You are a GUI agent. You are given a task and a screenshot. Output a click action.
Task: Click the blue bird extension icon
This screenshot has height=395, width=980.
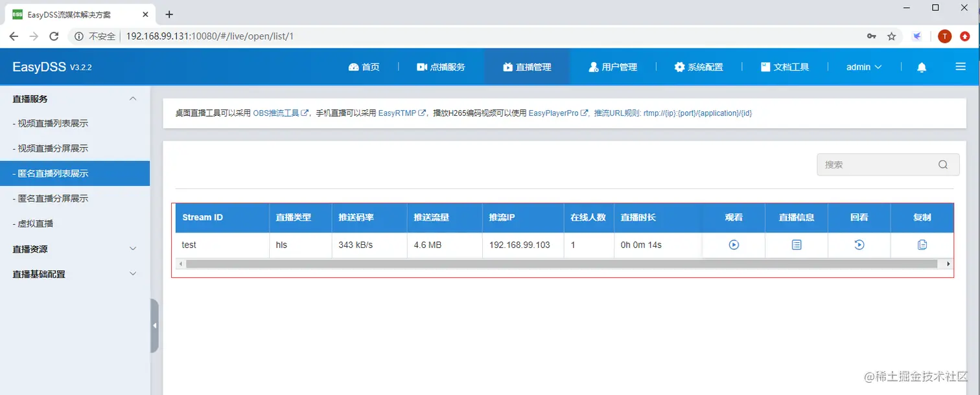tap(917, 36)
